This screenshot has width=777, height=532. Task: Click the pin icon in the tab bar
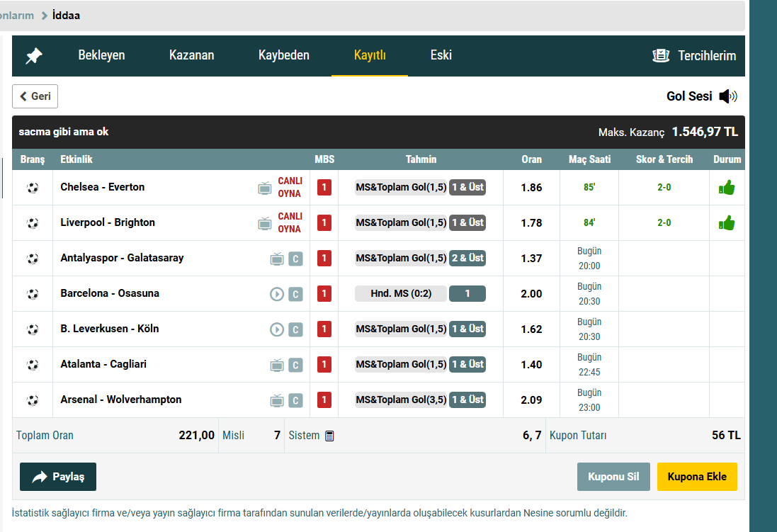tap(34, 55)
